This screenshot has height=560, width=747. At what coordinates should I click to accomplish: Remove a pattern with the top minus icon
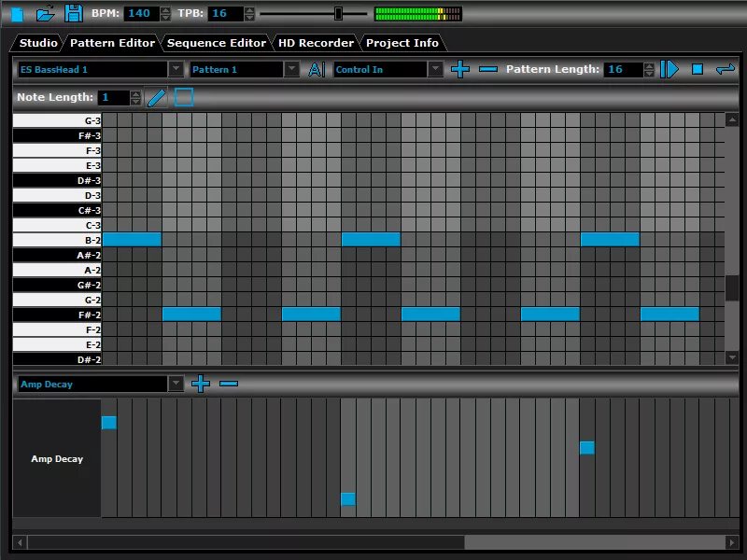click(x=488, y=69)
